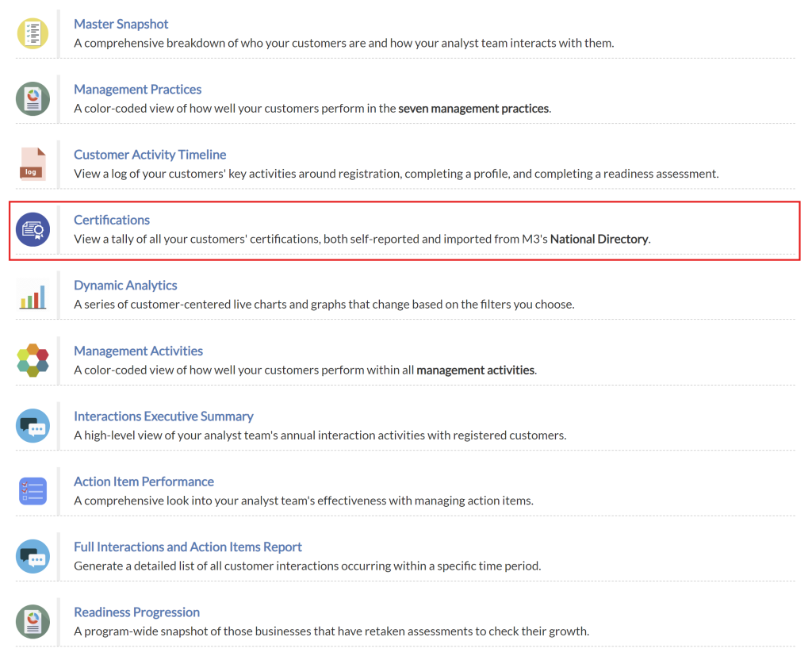
Task: Open Full Interactions and Action Items Report
Action: coord(187,547)
